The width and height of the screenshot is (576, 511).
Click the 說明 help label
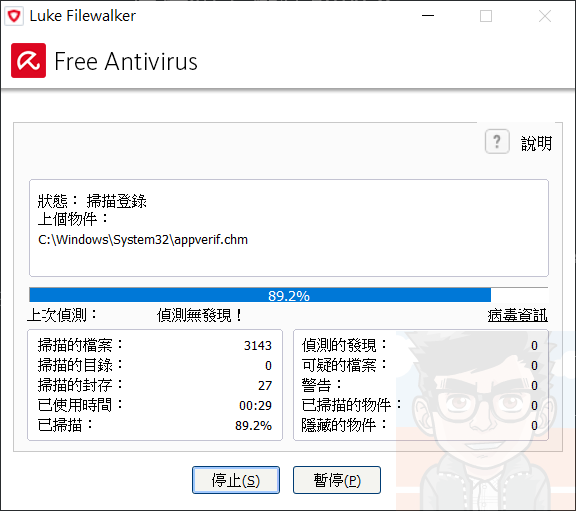(536, 143)
